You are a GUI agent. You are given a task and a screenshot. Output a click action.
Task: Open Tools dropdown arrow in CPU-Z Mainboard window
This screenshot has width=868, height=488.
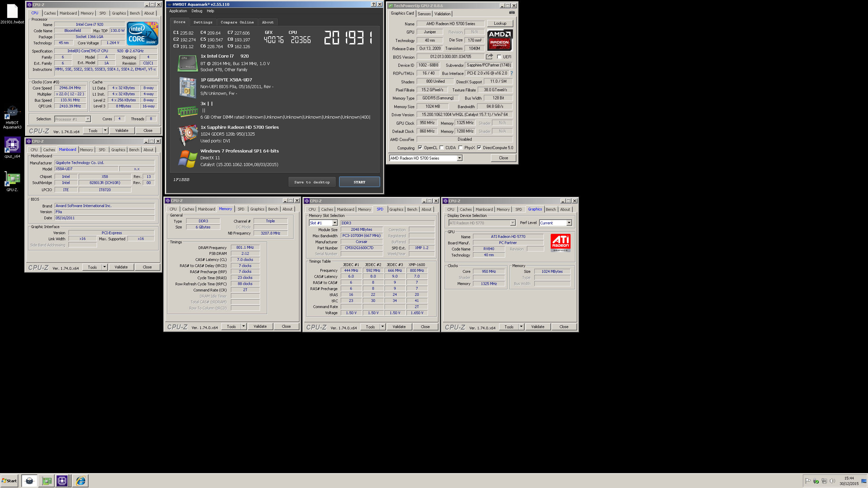(x=104, y=267)
